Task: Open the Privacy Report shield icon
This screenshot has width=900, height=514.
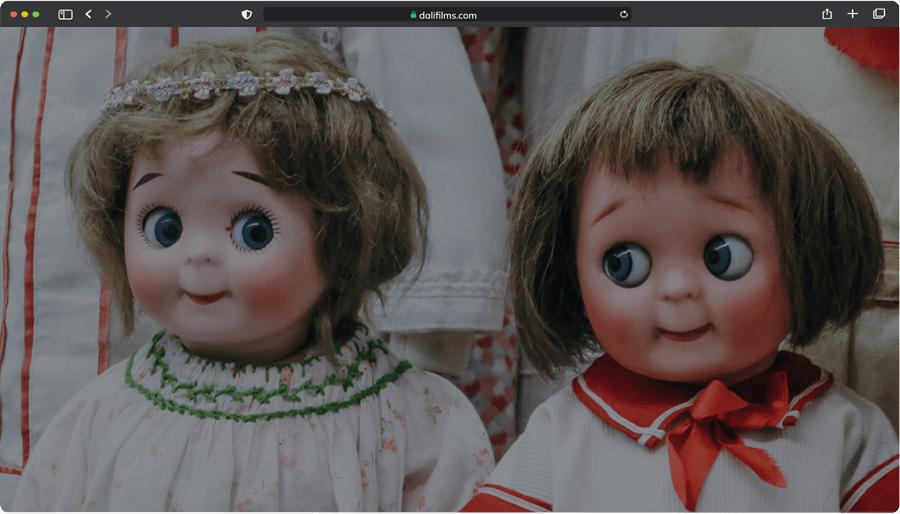Action: click(x=247, y=14)
